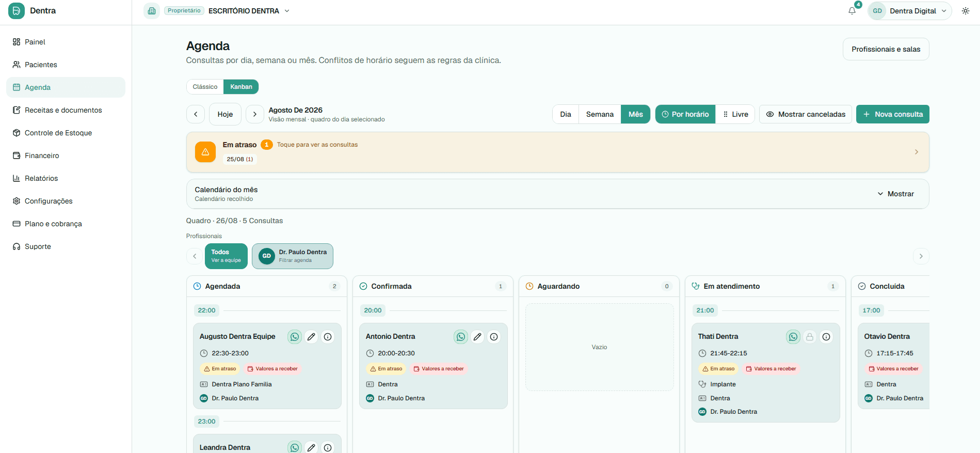Advance to next month arrow
Viewport: 980px width, 453px height.
point(255,114)
